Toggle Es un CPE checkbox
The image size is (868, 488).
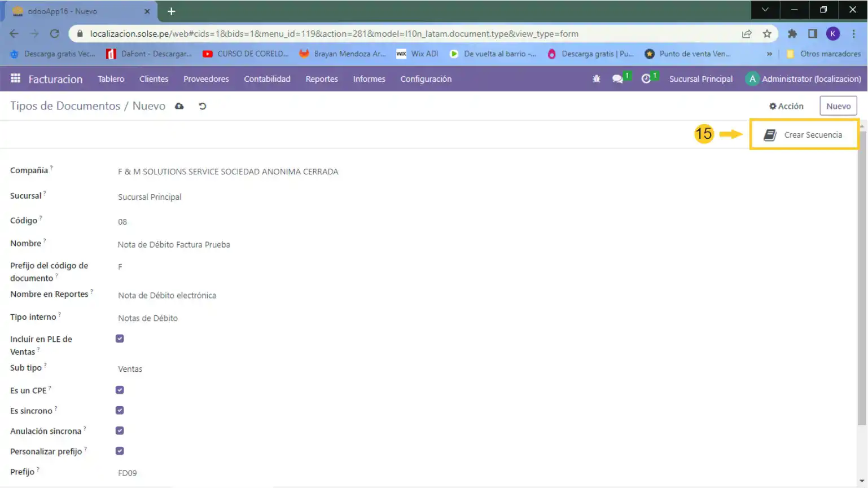click(x=120, y=390)
